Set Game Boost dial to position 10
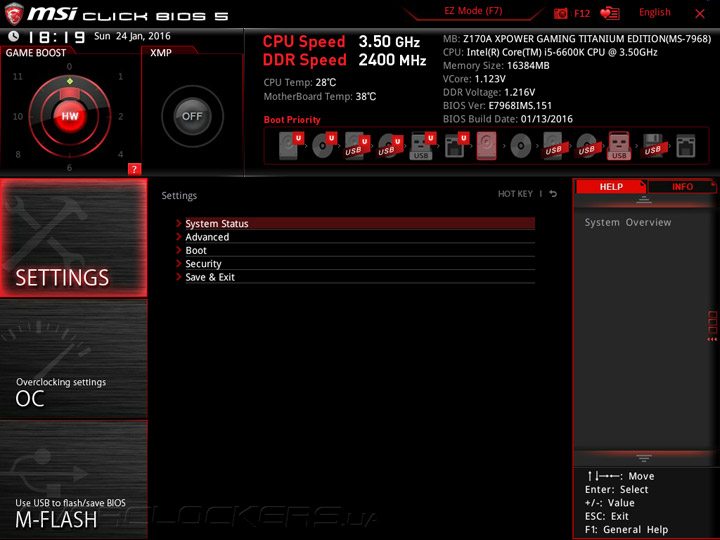Image resolution: width=720 pixels, height=540 pixels. pyautogui.click(x=18, y=116)
